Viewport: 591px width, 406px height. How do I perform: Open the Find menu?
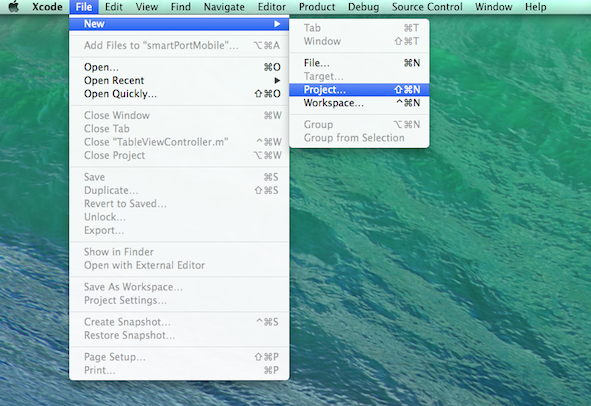click(181, 7)
